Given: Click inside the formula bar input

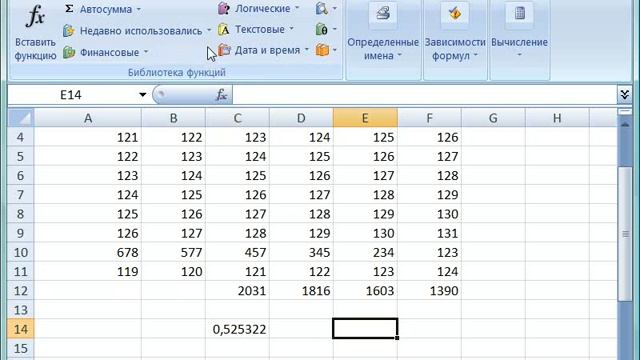Looking at the screenshot, I should (x=424, y=95).
